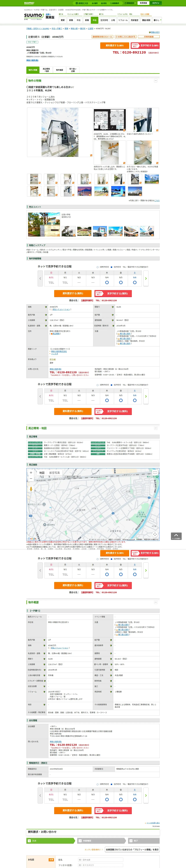The height and width of the screenshot is (868, 186).
Task: Open 検索条件 saved search icon in top bar
Action: [115, 3]
